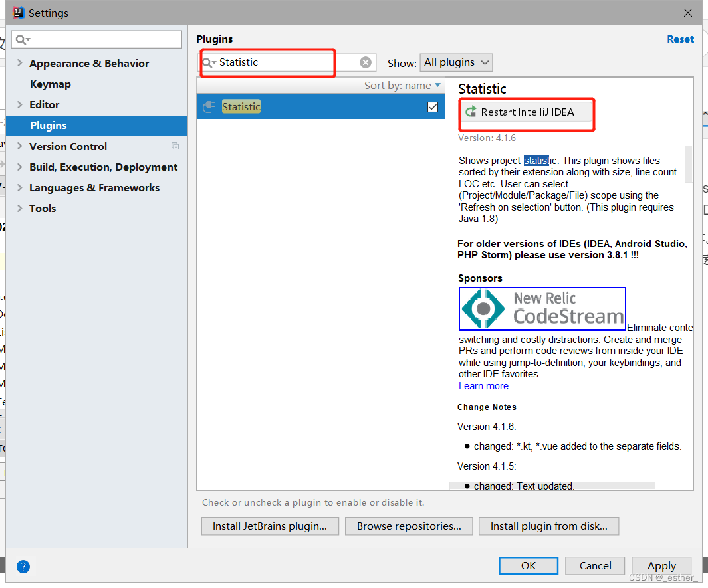Viewport: 708px width, 588px height.
Task: Open the Show All plugins dropdown
Action: coord(456,62)
